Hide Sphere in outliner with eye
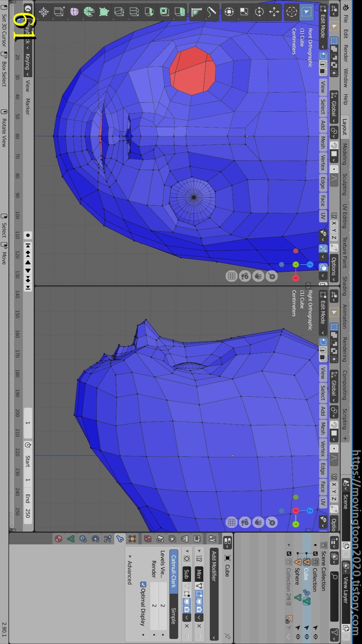This screenshot has width=362, height=644. click(x=298, y=636)
